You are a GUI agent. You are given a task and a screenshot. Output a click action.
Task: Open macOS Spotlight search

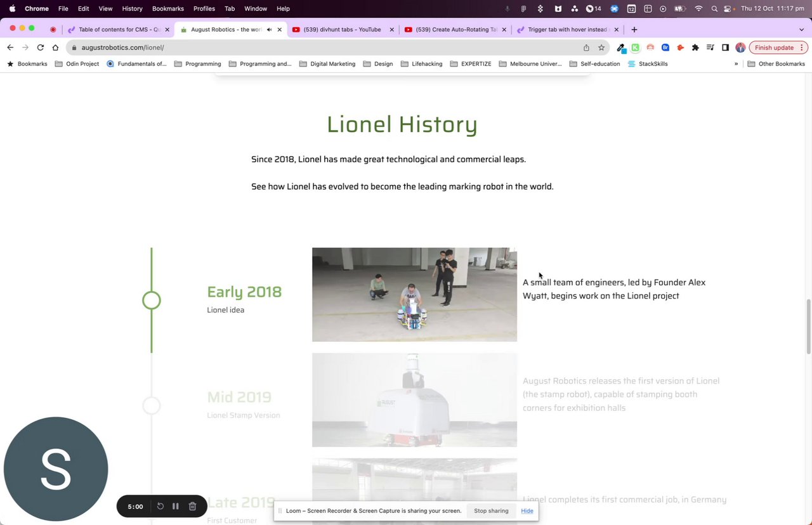pyautogui.click(x=714, y=9)
